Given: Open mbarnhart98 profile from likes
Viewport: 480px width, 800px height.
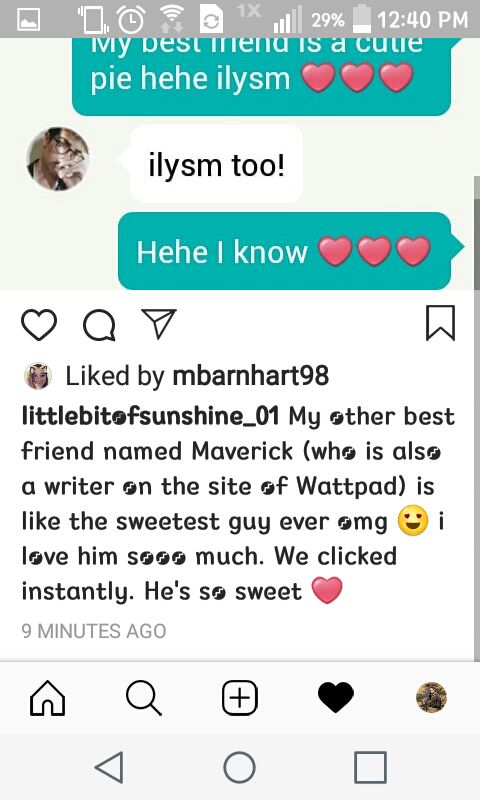Looking at the screenshot, I should 250,376.
